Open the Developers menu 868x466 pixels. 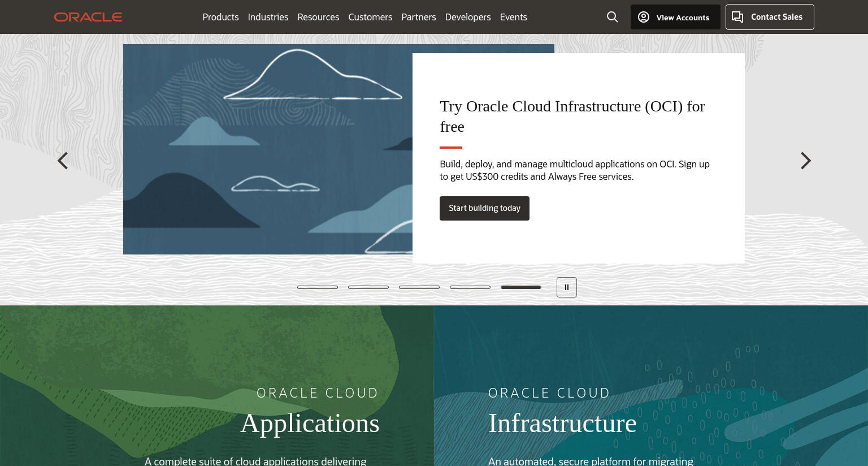pos(468,17)
